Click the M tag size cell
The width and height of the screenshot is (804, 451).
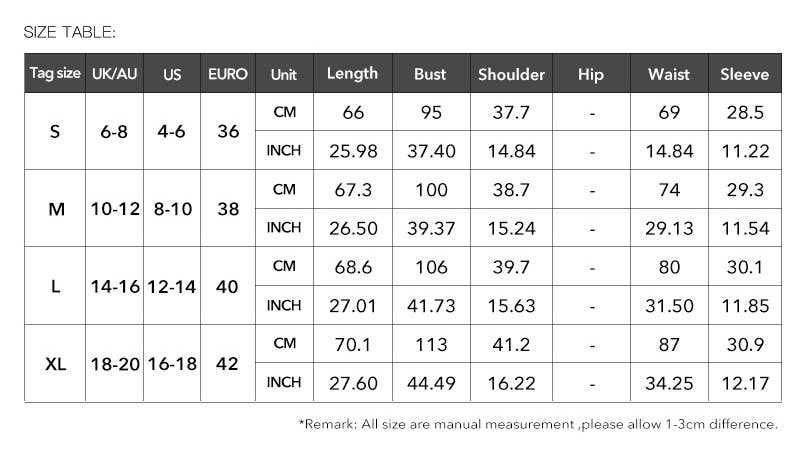click(x=55, y=209)
